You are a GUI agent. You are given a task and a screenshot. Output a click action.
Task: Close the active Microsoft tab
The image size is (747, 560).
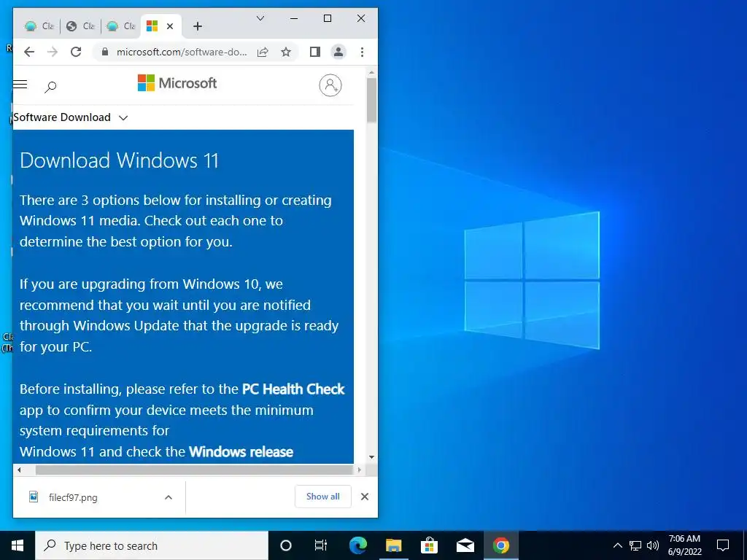(x=169, y=26)
